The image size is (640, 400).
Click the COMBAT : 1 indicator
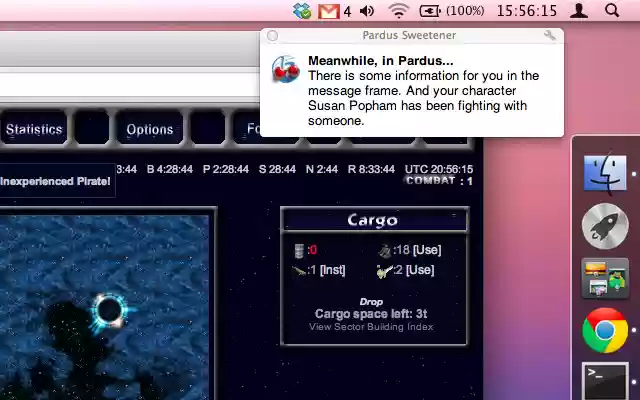pyautogui.click(x=439, y=181)
